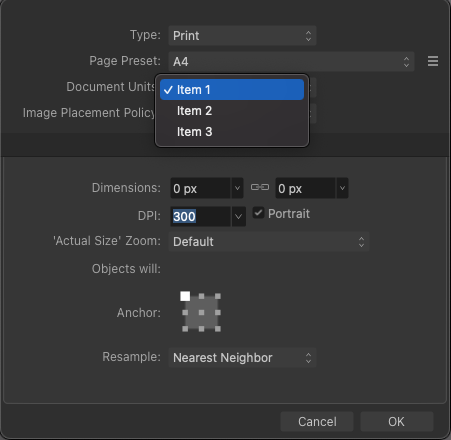Screen dimensions: 451x440
Task: Confirm with the OK button
Action: tap(397, 422)
